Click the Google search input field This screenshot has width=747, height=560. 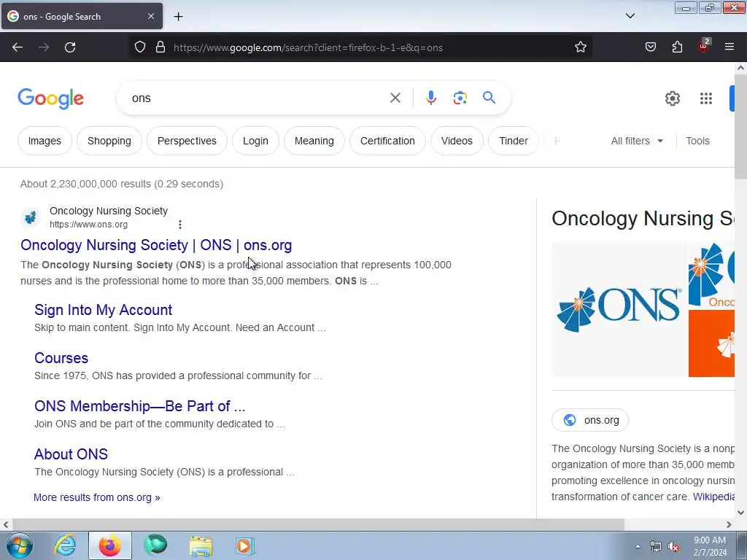[258, 98]
